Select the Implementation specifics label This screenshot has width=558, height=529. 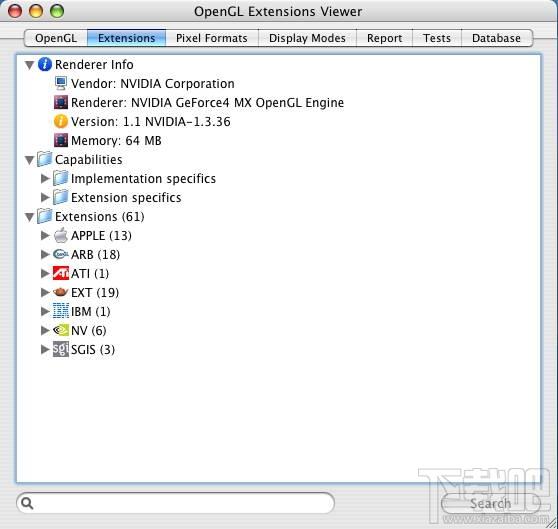[143, 179]
